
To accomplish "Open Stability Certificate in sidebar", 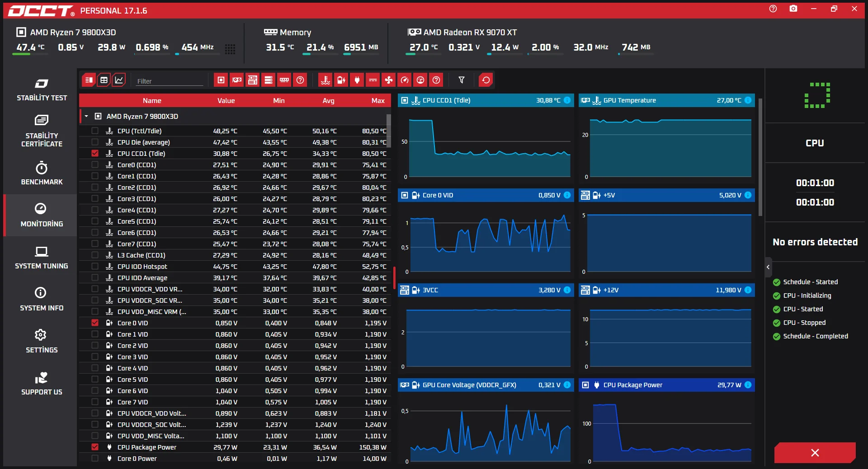I will pyautogui.click(x=42, y=131).
